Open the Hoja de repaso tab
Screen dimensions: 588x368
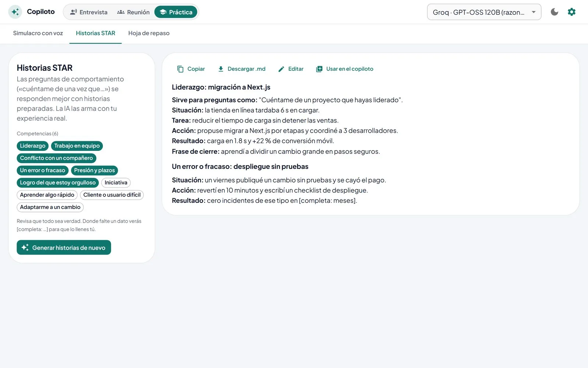click(x=149, y=33)
